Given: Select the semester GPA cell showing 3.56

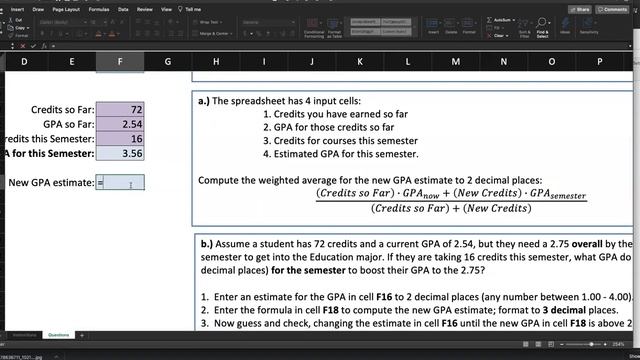Looking at the screenshot, I should (x=120, y=153).
